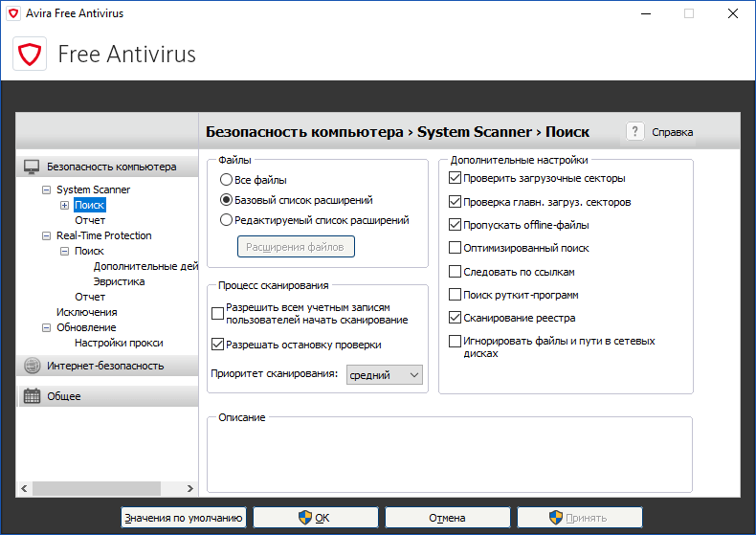
Task: Click the question mark help icon
Action: pos(635,131)
